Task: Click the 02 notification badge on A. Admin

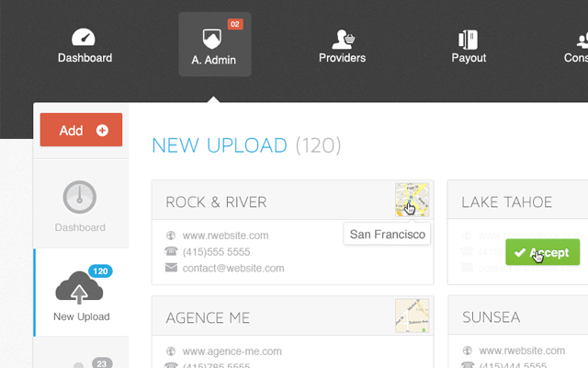Action: (234, 24)
